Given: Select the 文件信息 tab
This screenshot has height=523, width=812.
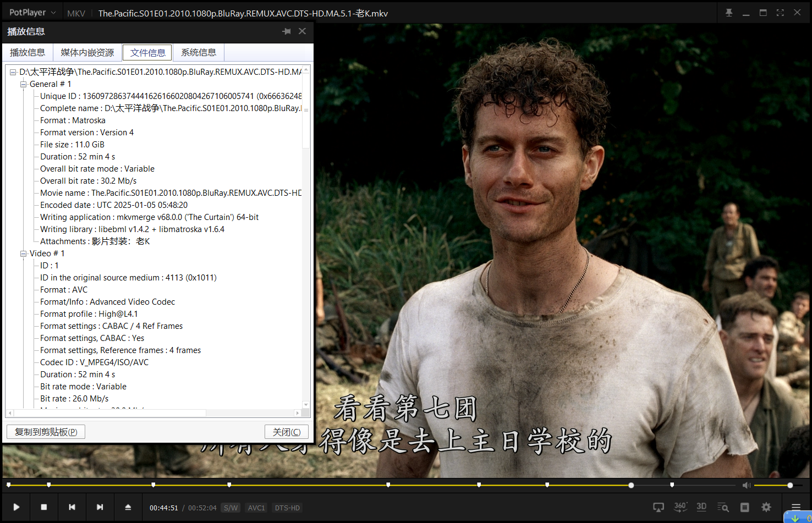Looking at the screenshot, I should point(147,53).
